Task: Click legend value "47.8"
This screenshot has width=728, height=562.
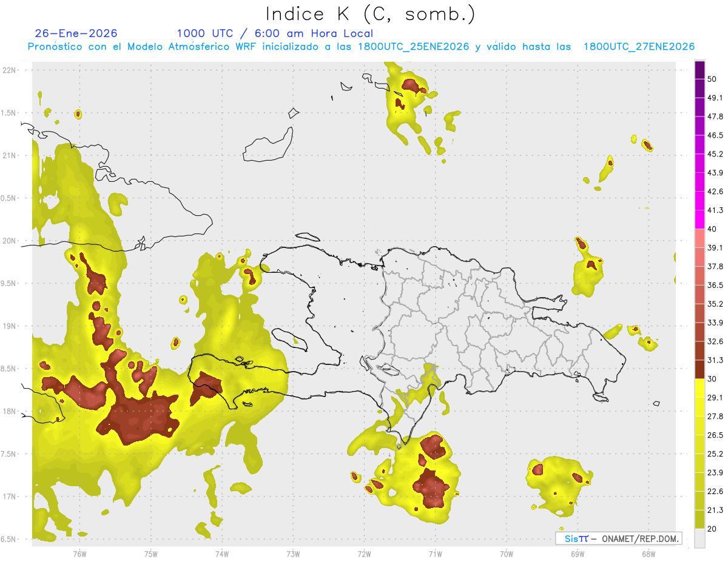Action: tap(716, 116)
